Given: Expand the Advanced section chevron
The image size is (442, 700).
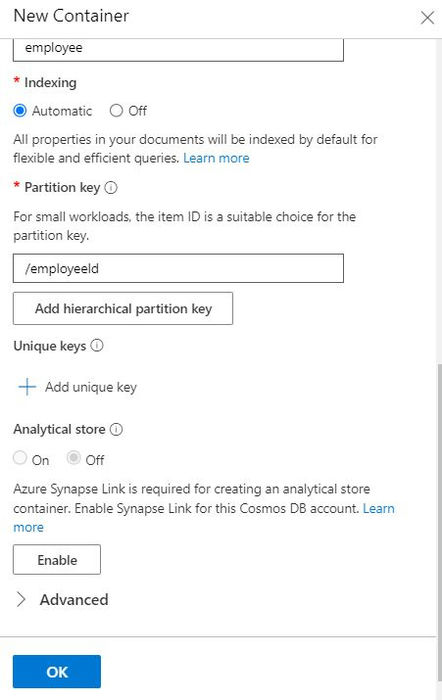Looking at the screenshot, I should pos(21,600).
